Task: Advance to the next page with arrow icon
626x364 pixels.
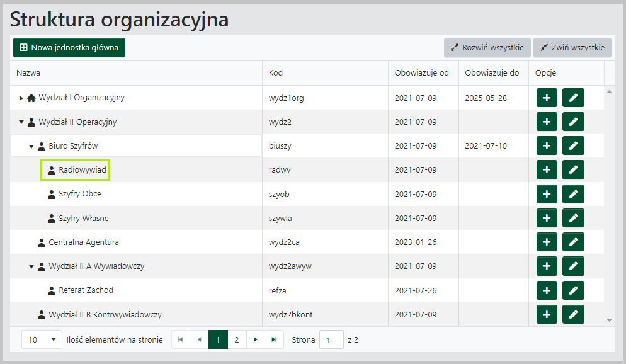Action: click(256, 339)
